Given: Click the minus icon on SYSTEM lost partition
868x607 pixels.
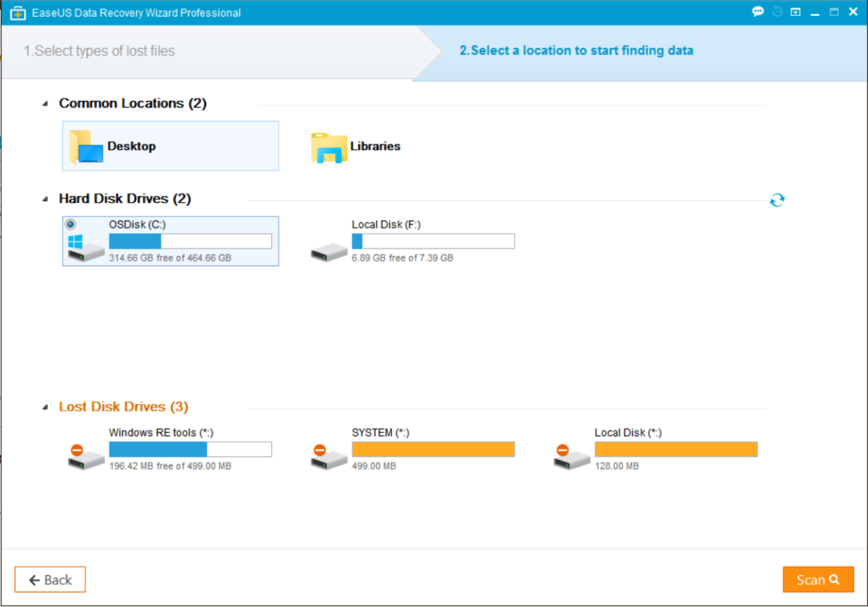Looking at the screenshot, I should point(321,449).
